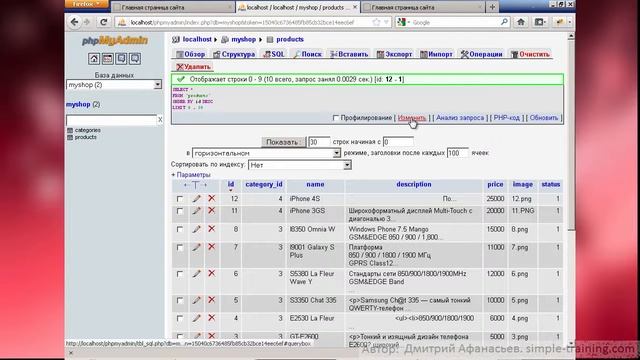Delete the I8350 Omnia W row
640x360 pixels.
point(211,229)
